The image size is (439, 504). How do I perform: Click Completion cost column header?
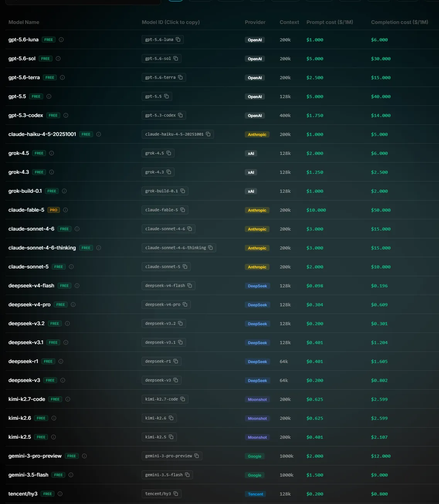(x=400, y=22)
